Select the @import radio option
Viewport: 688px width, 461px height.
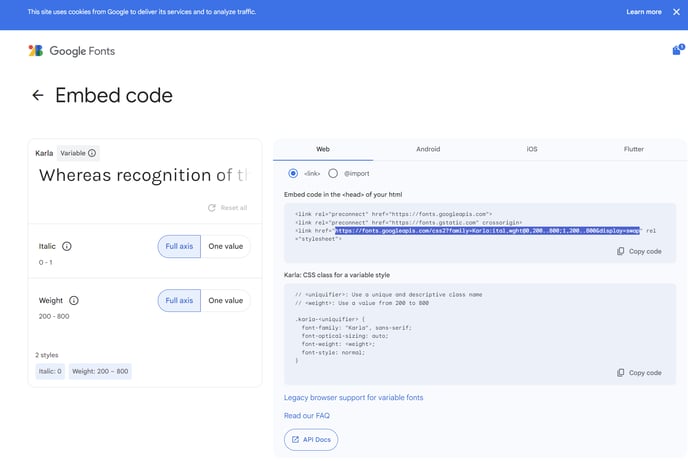click(x=333, y=173)
